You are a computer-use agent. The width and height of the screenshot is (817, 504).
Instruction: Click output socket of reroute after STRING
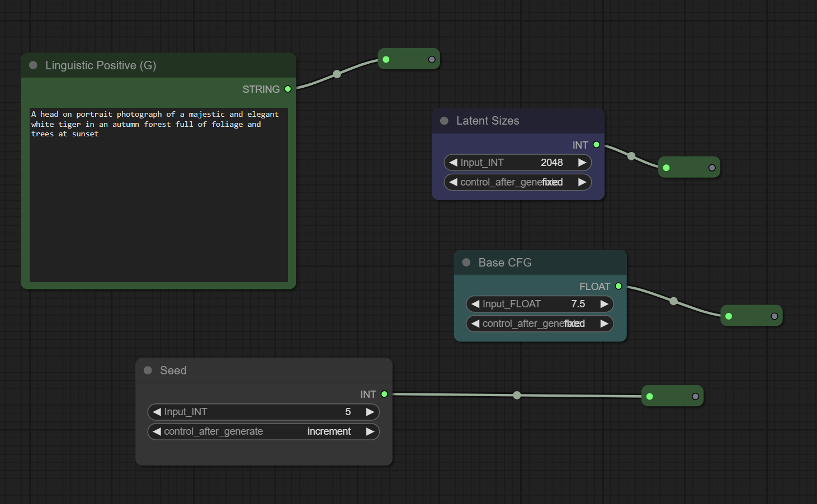point(432,59)
